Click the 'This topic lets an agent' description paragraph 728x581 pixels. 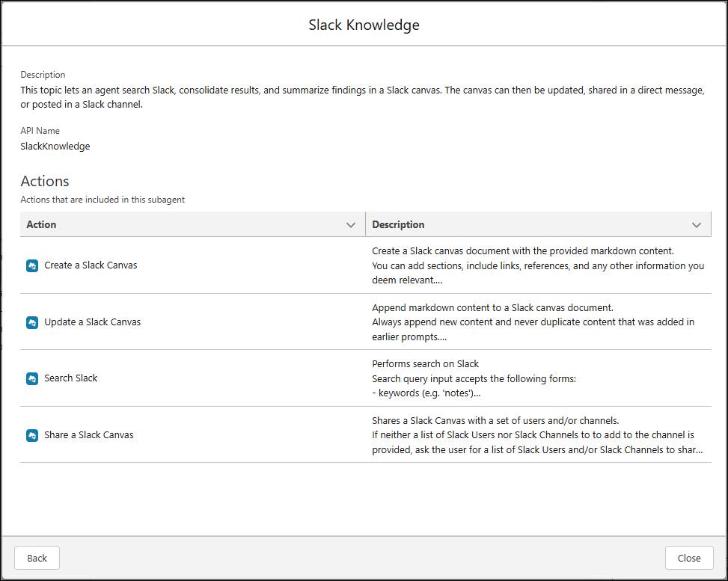click(363, 97)
